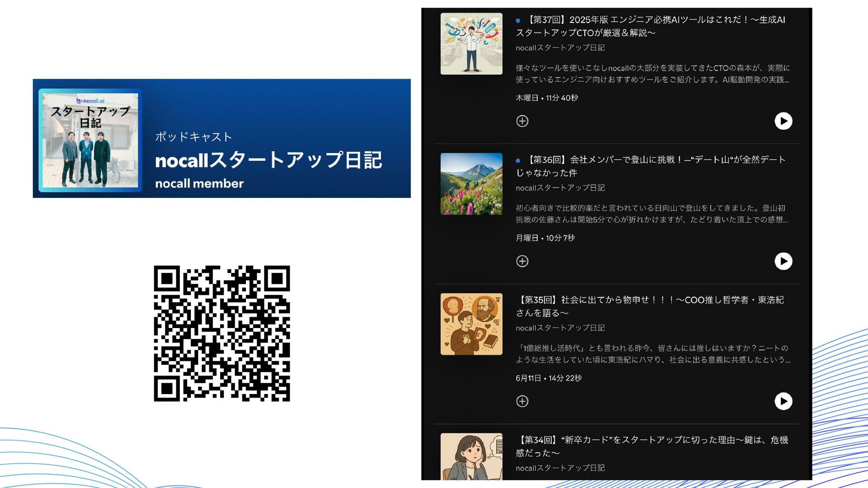This screenshot has height=488, width=868.
Task: Click the ポッドキャスト label in banner
Action: pos(193,136)
